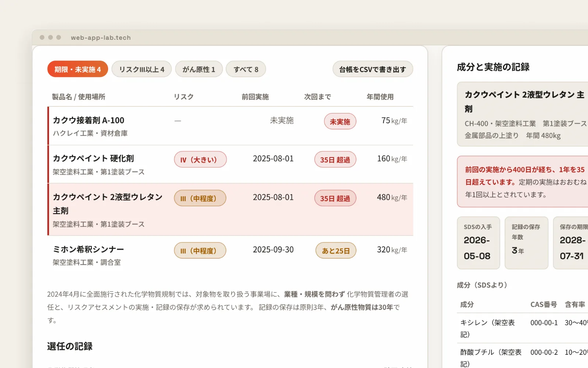
Task: Click the 前回実施 column header
Action: 255,97
